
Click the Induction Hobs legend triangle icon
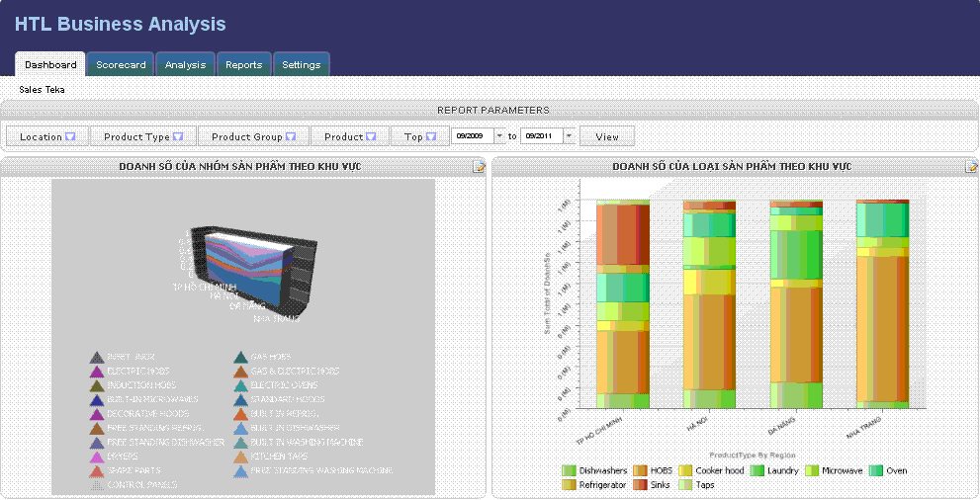(97, 386)
